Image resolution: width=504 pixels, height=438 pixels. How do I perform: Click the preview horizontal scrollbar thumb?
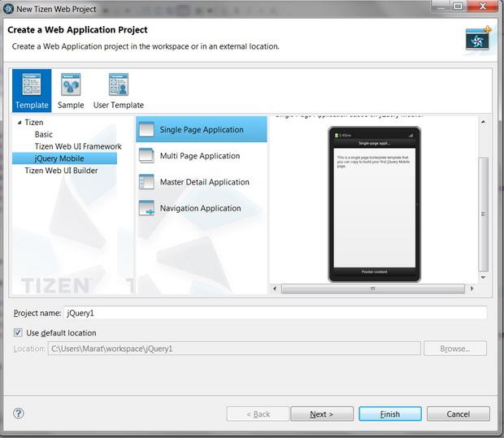tap(373, 288)
